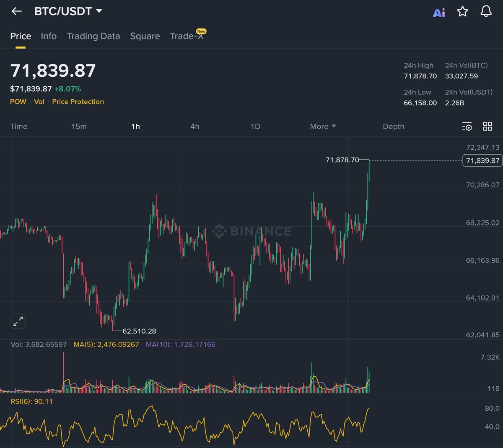Tap the RSI 80.0 axis label

pos(492,408)
